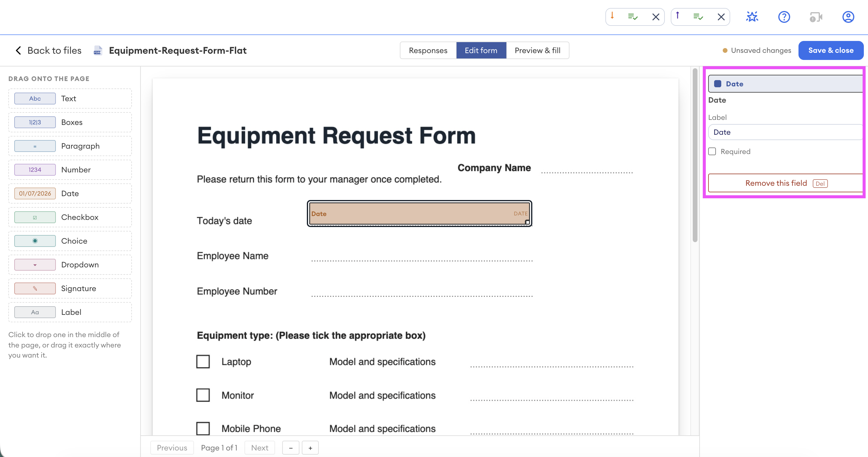
Task: Click the form file icon beside title
Action: pyautogui.click(x=98, y=50)
